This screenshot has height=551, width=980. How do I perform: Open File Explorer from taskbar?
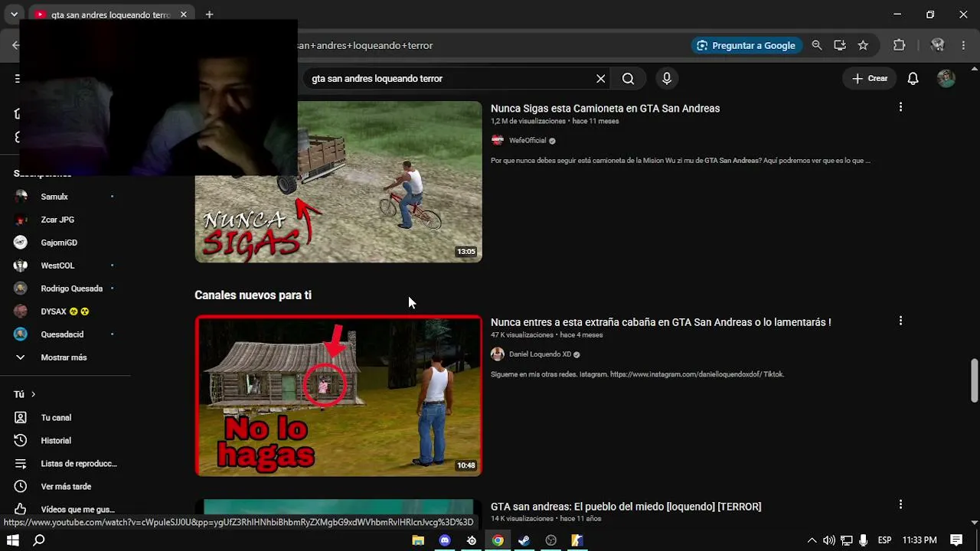418,540
